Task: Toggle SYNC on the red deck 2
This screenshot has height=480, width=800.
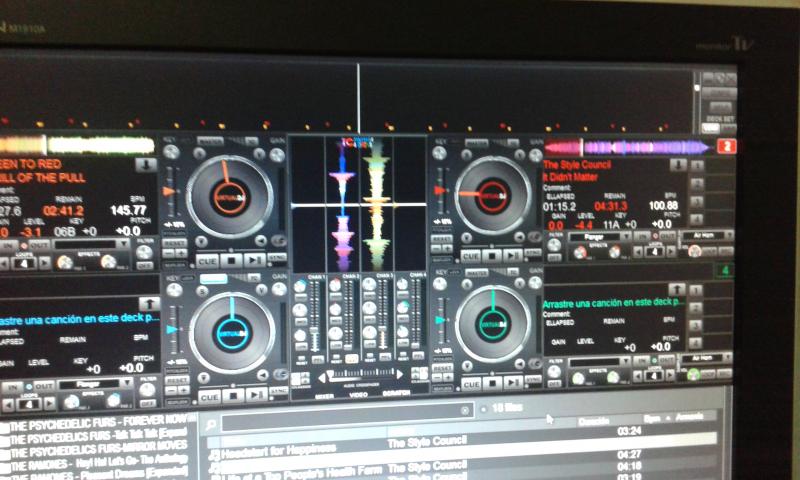Action: tap(533, 252)
